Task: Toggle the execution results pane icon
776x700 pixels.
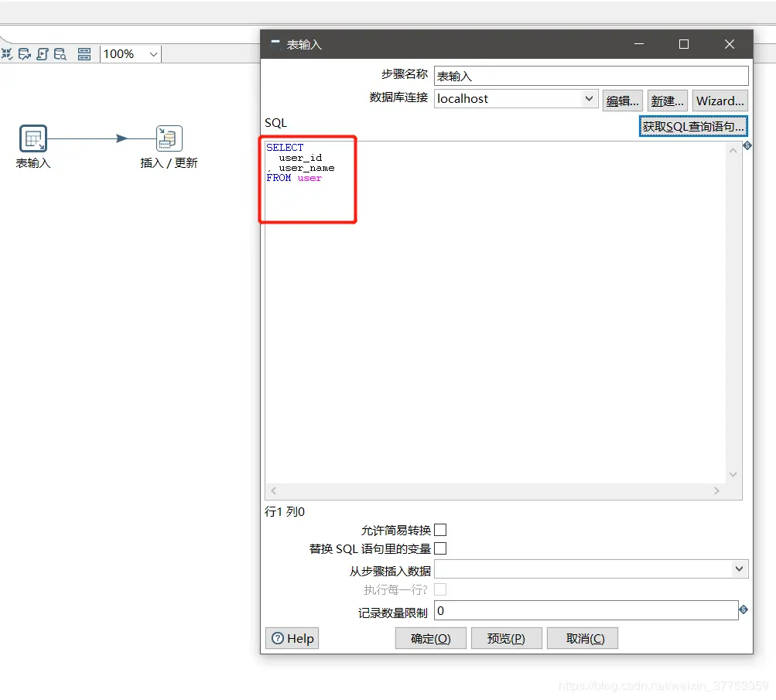Action: coord(84,53)
